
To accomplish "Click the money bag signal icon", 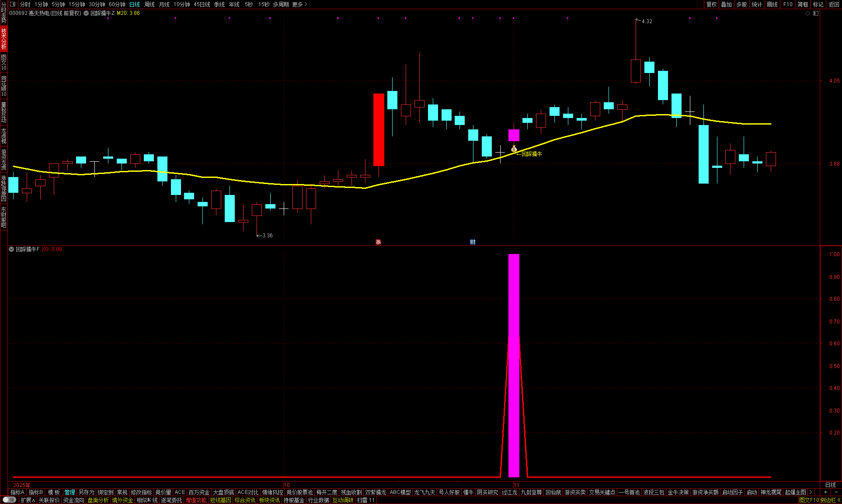I will click(514, 149).
